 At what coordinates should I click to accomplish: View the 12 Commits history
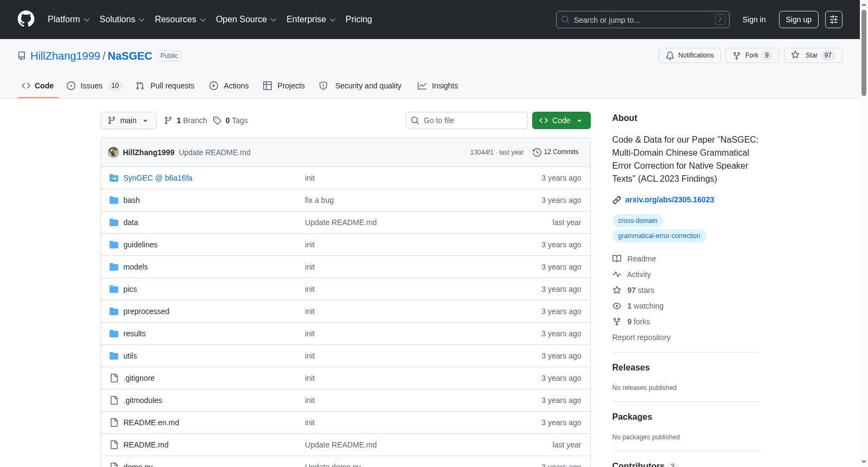(556, 152)
